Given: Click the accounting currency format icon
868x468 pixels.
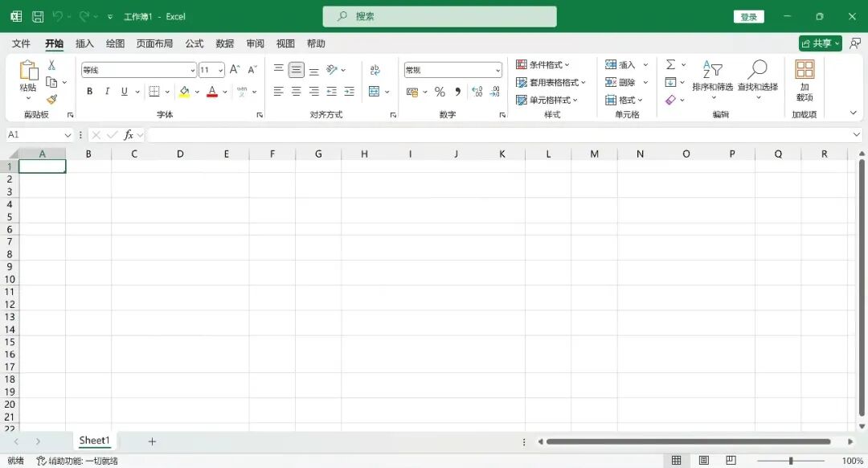Looking at the screenshot, I should pyautogui.click(x=412, y=92).
